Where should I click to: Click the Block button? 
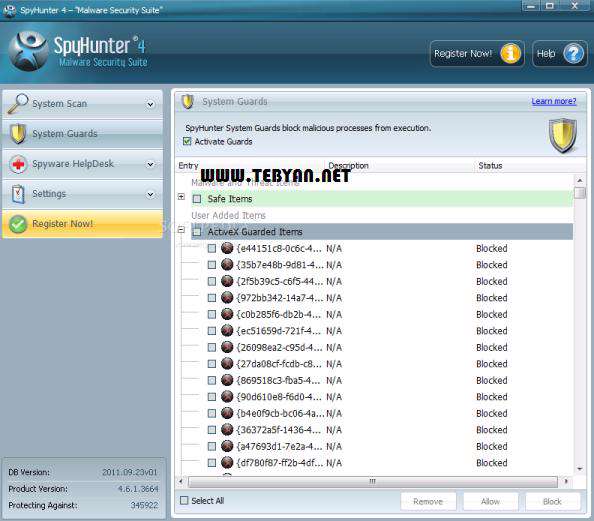pyautogui.click(x=552, y=501)
